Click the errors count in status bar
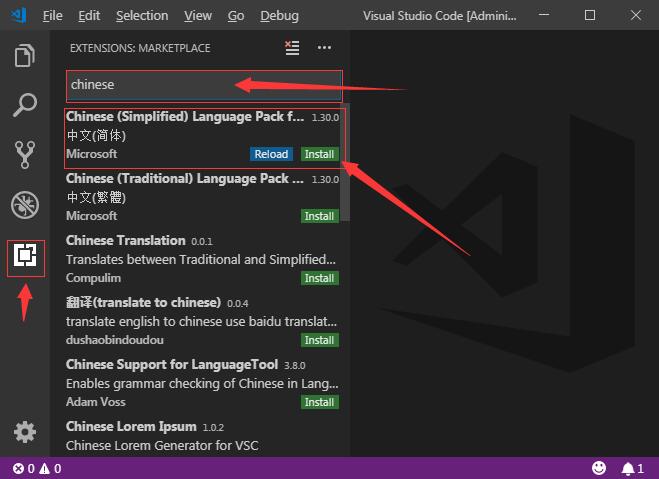 pyautogui.click(x=24, y=468)
